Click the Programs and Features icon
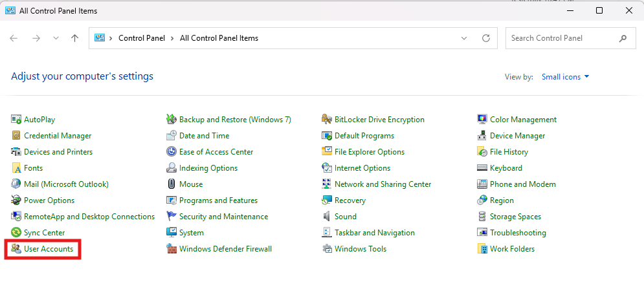 172,200
